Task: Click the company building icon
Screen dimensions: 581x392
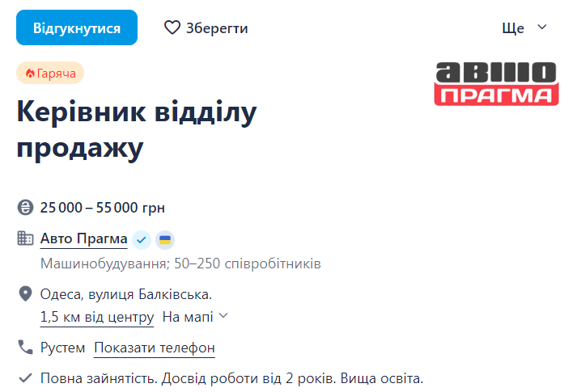Action: tap(25, 238)
